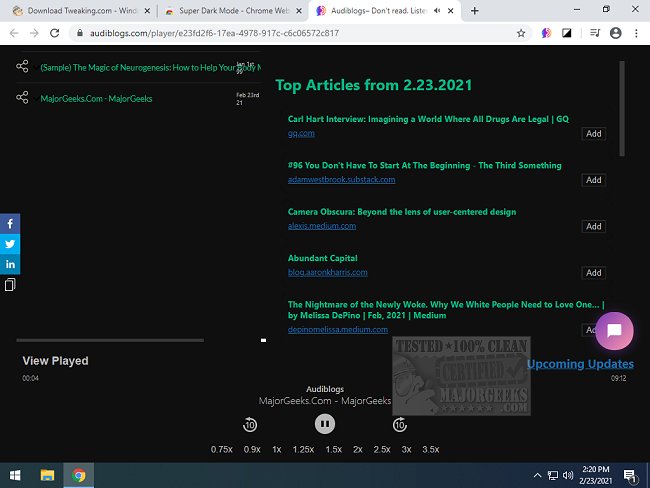Screen dimensions: 650x488
Task: Set playback speed to 0.75x
Action: (221, 449)
